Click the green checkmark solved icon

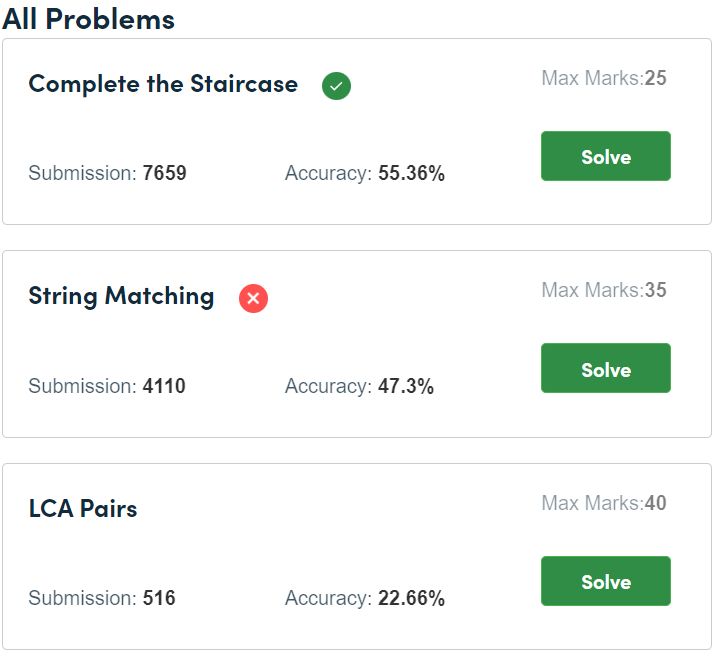tap(336, 86)
